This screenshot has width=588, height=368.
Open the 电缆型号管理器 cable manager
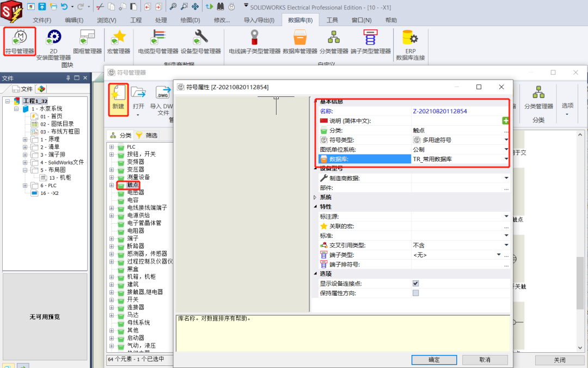[x=158, y=41]
